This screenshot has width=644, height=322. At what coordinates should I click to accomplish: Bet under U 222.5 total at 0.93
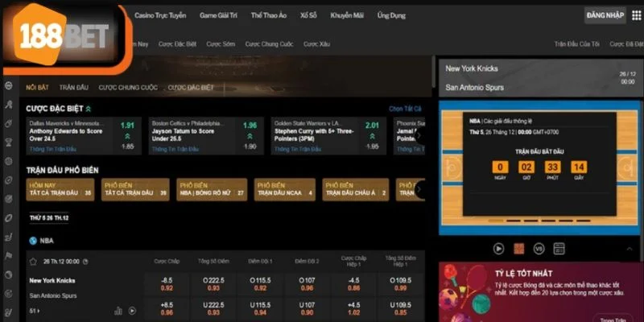coord(213,308)
